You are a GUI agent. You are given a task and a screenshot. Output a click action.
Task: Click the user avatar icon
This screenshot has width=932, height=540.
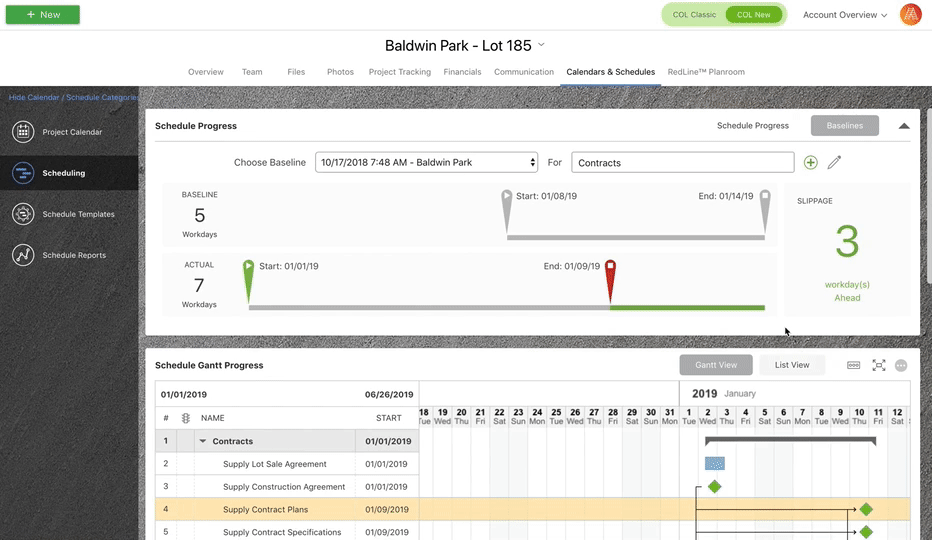tap(910, 15)
